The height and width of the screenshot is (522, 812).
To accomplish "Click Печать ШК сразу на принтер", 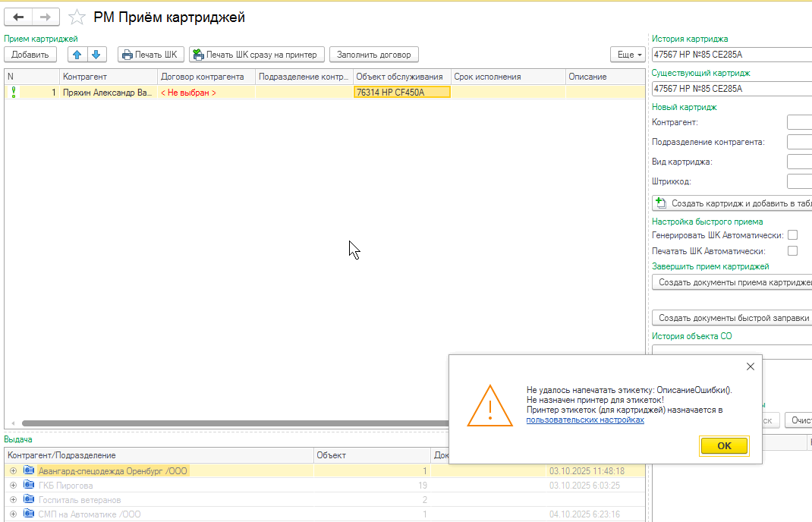I will [257, 55].
